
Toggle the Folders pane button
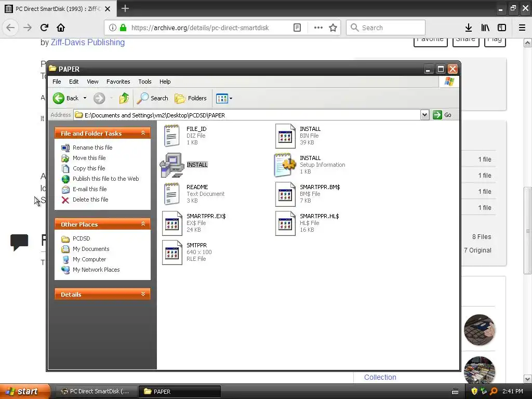(x=191, y=98)
